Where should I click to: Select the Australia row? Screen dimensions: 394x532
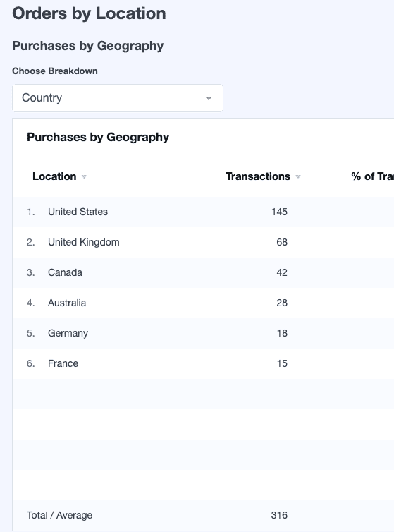[x=204, y=303]
